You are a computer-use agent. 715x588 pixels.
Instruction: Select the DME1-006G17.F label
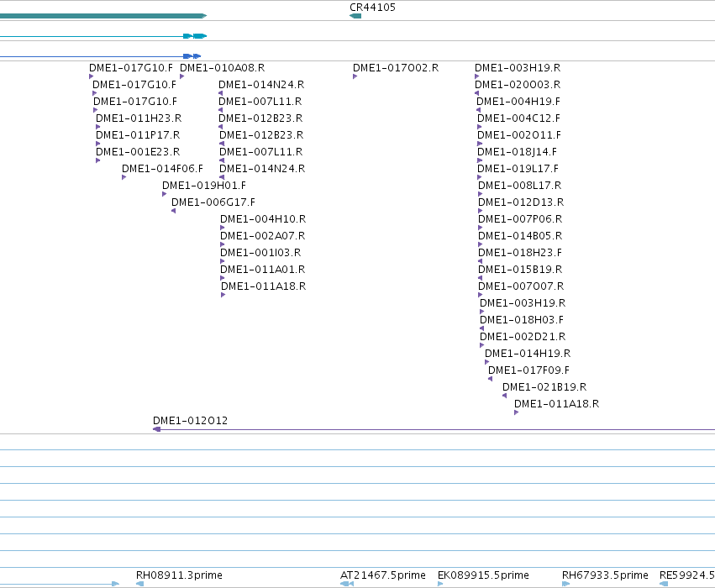click(x=213, y=202)
